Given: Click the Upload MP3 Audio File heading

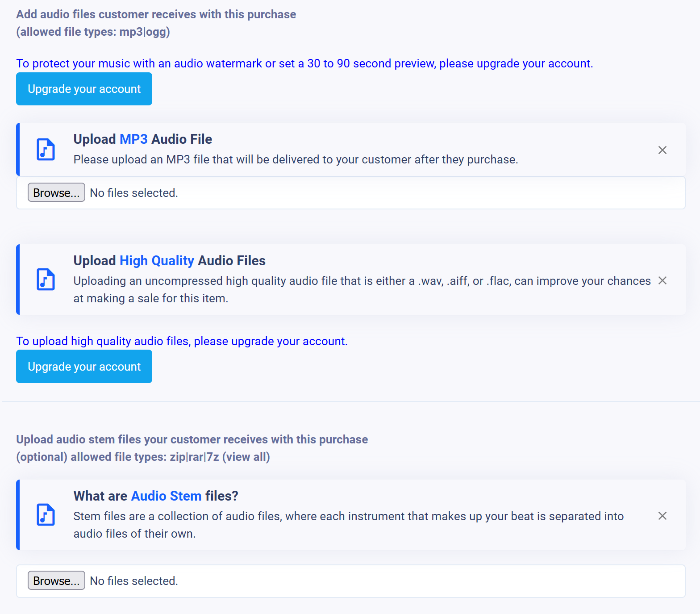Looking at the screenshot, I should (143, 139).
